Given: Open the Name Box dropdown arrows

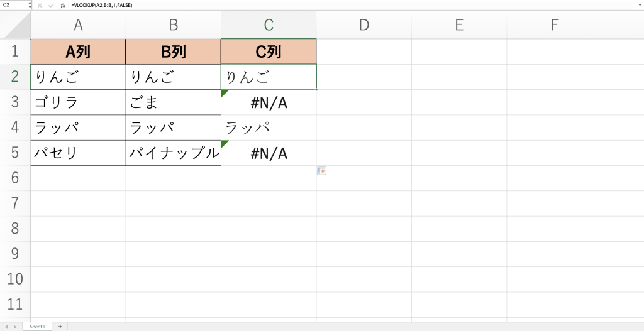Looking at the screenshot, I should click(x=30, y=5).
